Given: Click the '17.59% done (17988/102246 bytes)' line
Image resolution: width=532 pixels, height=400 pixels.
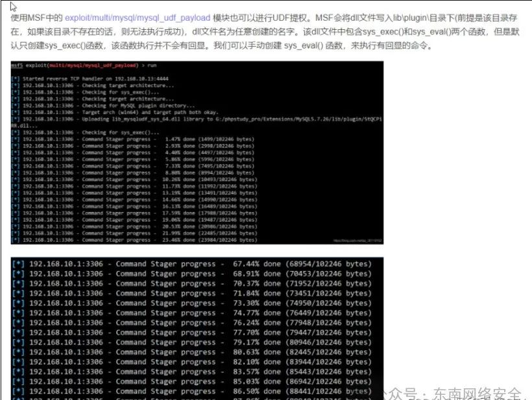Looking at the screenshot, I should point(134,213).
